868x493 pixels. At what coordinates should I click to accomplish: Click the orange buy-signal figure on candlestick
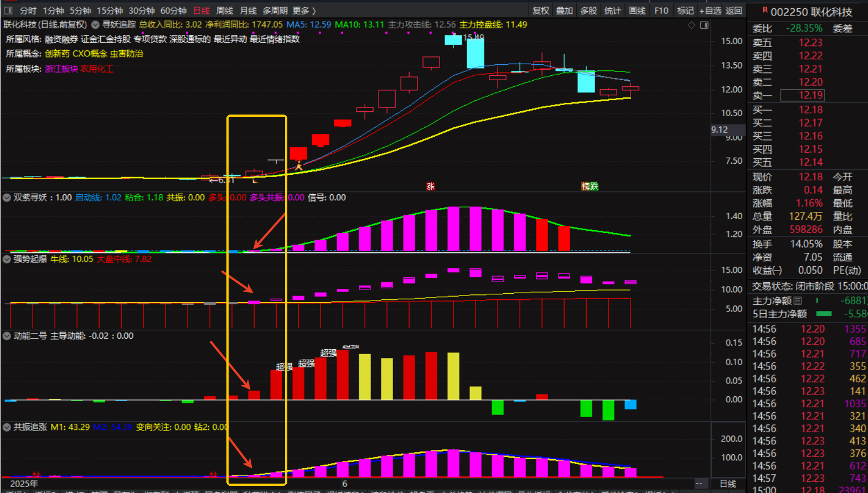tap(298, 165)
